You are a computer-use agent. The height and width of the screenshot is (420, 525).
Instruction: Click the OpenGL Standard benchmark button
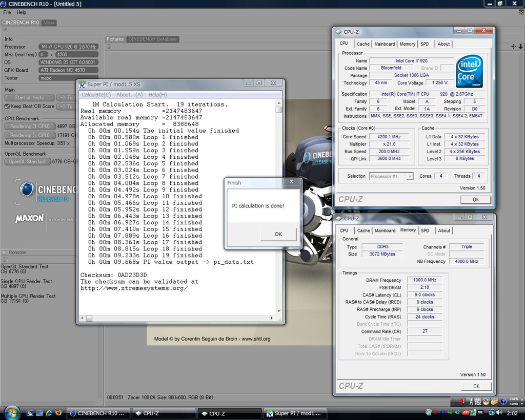[x=27, y=162]
